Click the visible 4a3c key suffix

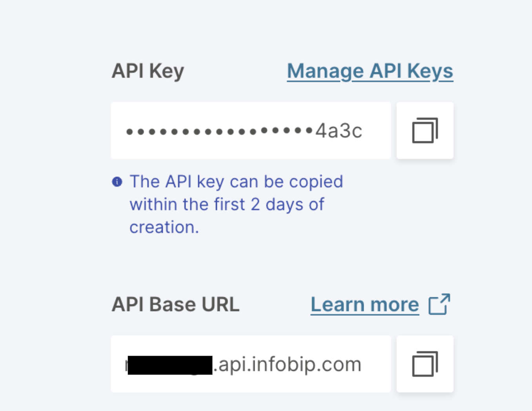(x=339, y=131)
